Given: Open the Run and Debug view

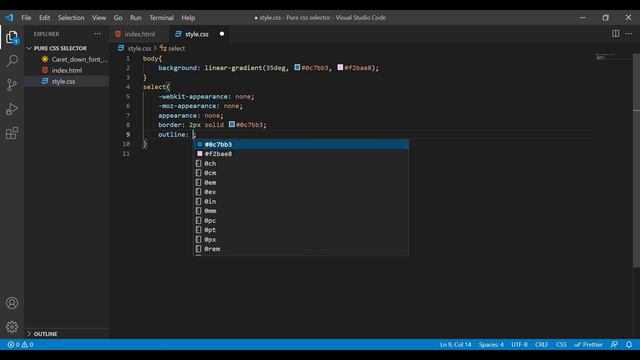Looking at the screenshot, I should click(12, 109).
